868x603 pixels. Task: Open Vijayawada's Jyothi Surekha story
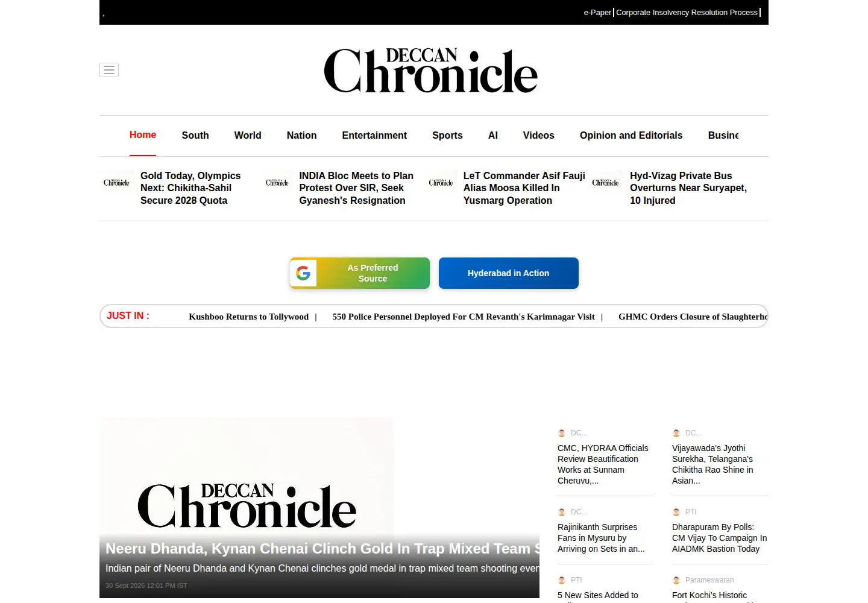712,464
